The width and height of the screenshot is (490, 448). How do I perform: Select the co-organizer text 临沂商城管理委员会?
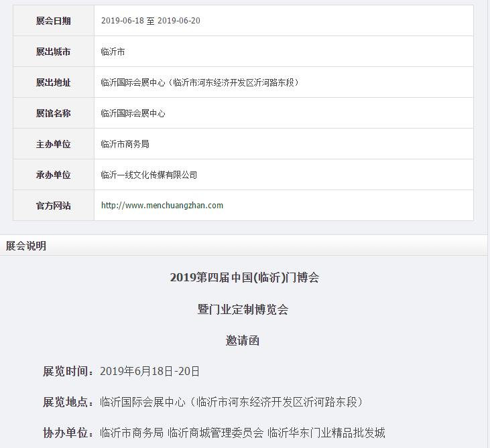[216, 433]
